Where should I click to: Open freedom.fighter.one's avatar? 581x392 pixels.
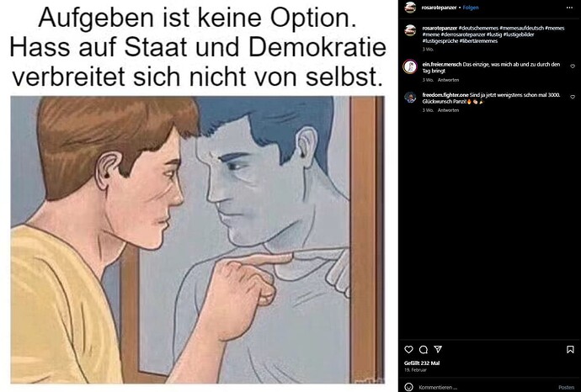pos(410,98)
